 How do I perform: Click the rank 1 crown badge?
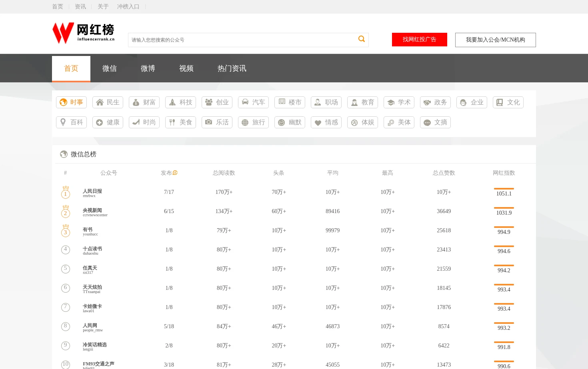(66, 192)
